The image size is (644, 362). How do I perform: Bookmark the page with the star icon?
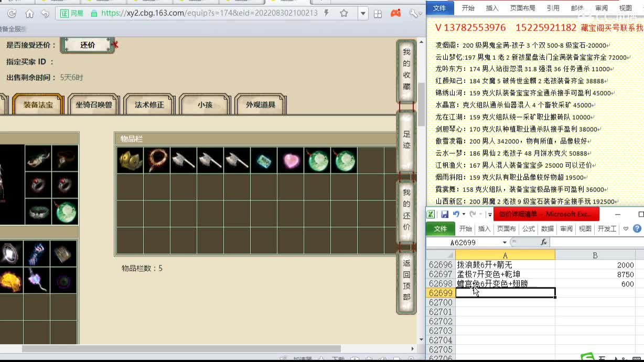coord(344,13)
